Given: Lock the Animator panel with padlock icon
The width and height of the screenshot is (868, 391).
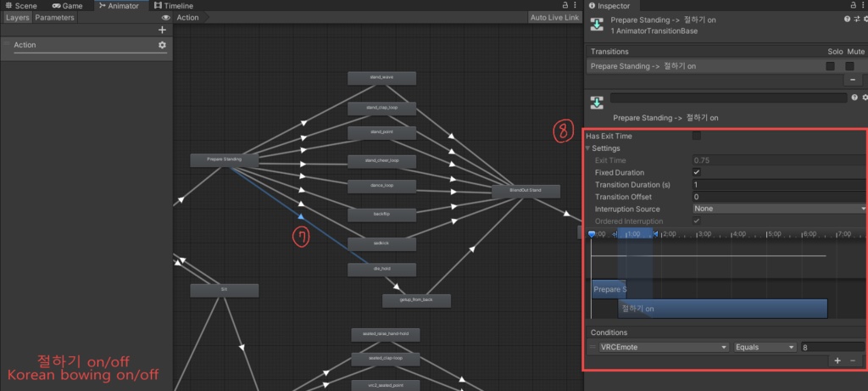Looking at the screenshot, I should click(565, 5).
